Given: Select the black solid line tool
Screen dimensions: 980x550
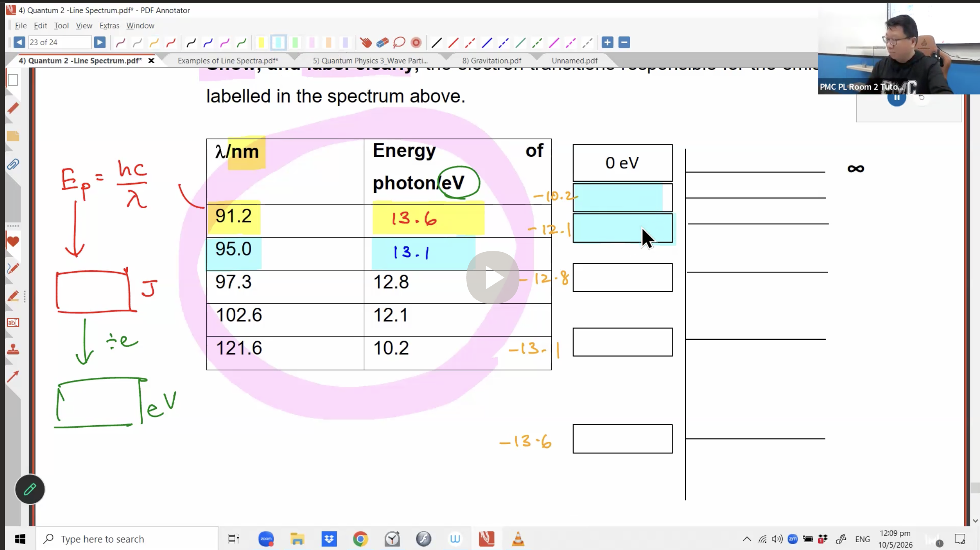Looking at the screenshot, I should pos(436,42).
